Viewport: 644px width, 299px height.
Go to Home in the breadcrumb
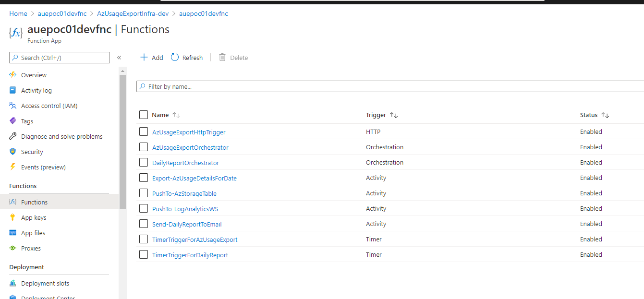pos(18,13)
